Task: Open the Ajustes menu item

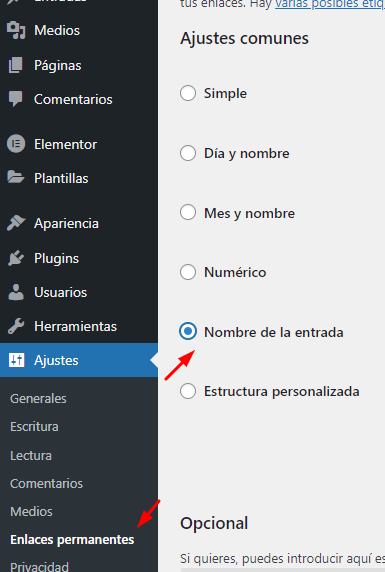Action: click(79, 360)
